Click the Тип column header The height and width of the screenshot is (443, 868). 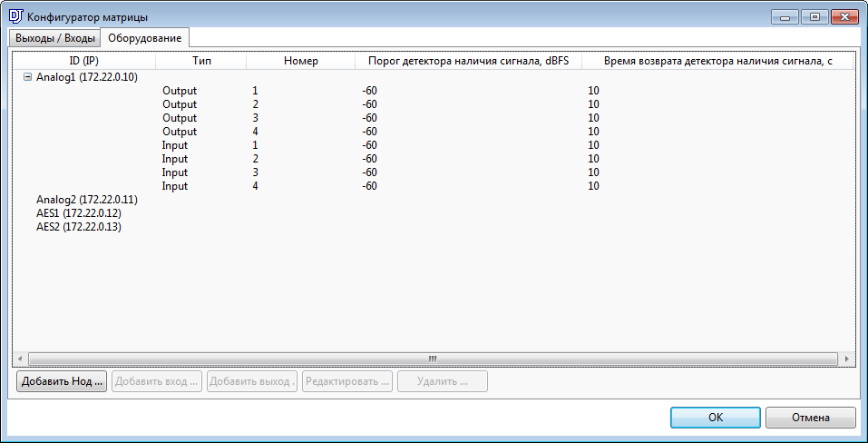(201, 61)
